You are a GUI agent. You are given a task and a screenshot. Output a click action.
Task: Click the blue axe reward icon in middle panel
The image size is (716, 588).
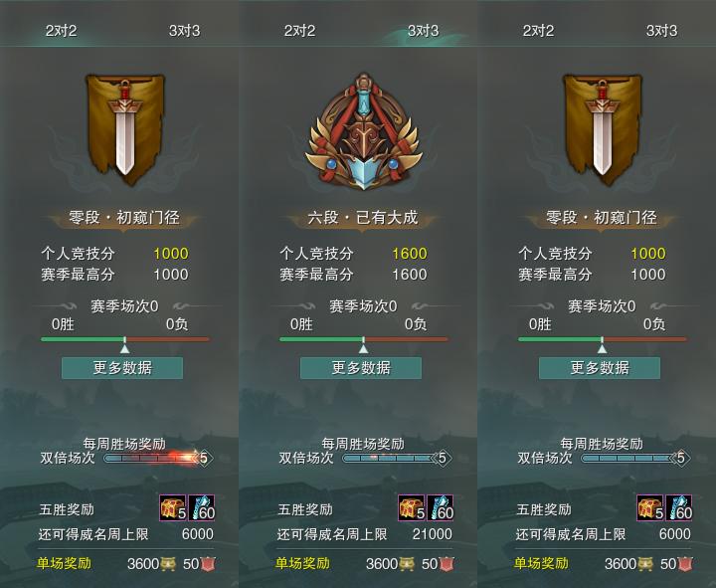(x=441, y=507)
